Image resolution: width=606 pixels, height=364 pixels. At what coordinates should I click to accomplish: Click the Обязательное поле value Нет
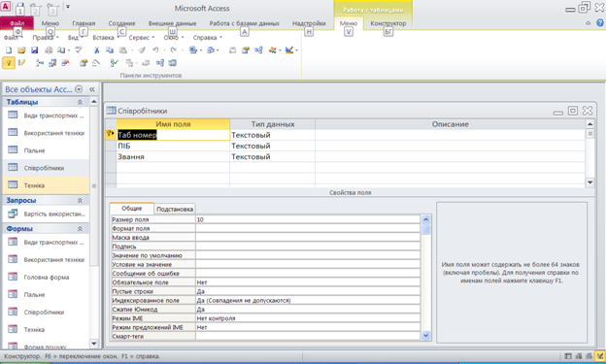[x=308, y=282]
